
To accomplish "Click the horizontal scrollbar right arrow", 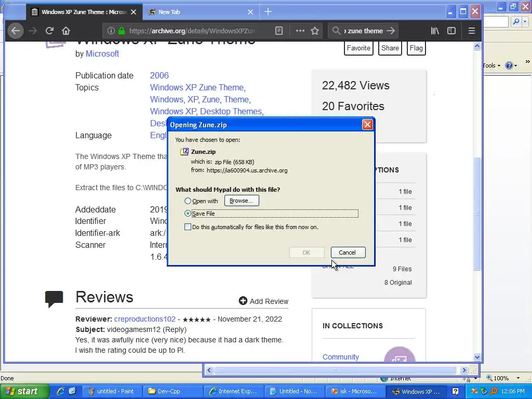I will pos(464,370).
